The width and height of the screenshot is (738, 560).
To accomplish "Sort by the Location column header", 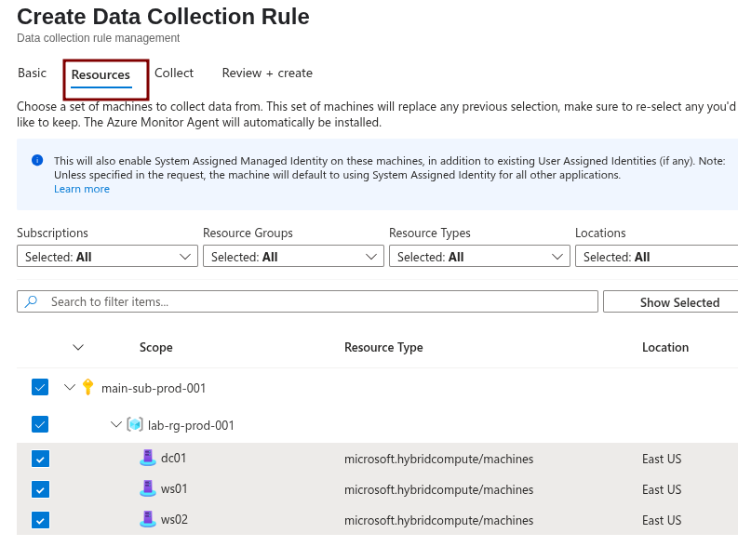I will 665,347.
